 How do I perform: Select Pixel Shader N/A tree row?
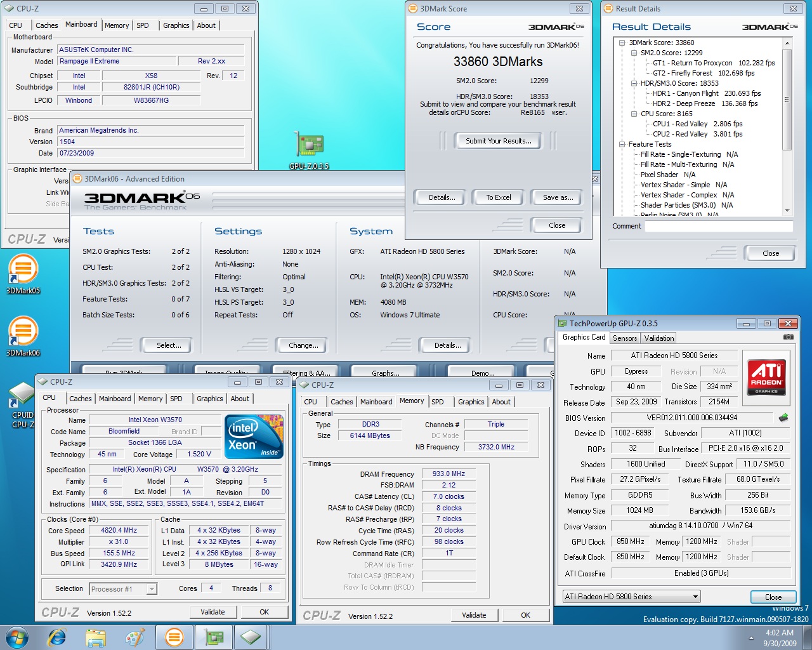click(668, 175)
